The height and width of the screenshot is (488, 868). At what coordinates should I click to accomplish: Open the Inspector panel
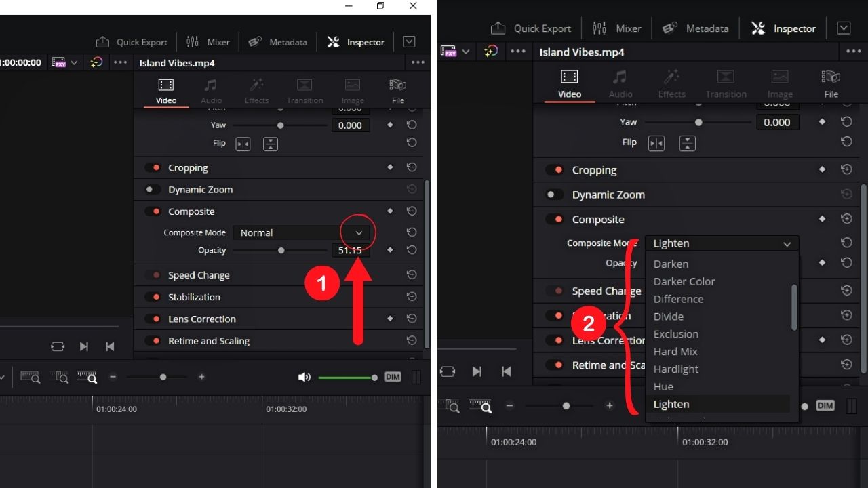click(x=355, y=41)
